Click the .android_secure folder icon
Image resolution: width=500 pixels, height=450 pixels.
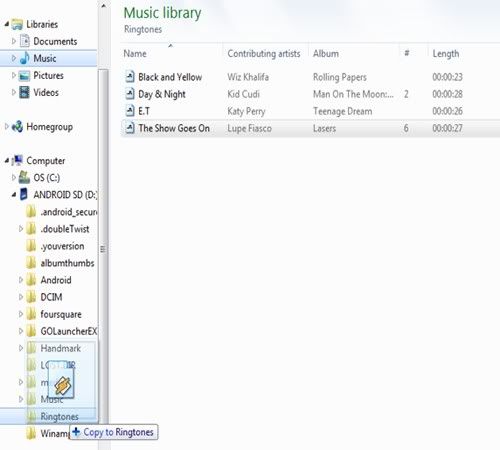point(31,212)
